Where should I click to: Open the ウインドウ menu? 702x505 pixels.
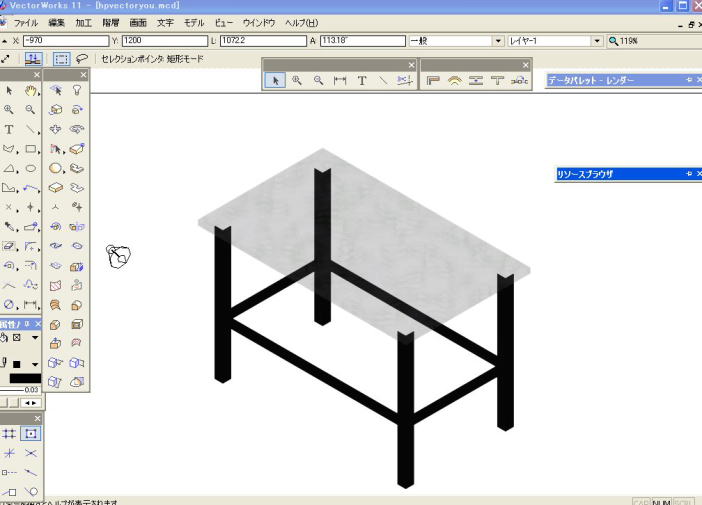coord(259,23)
